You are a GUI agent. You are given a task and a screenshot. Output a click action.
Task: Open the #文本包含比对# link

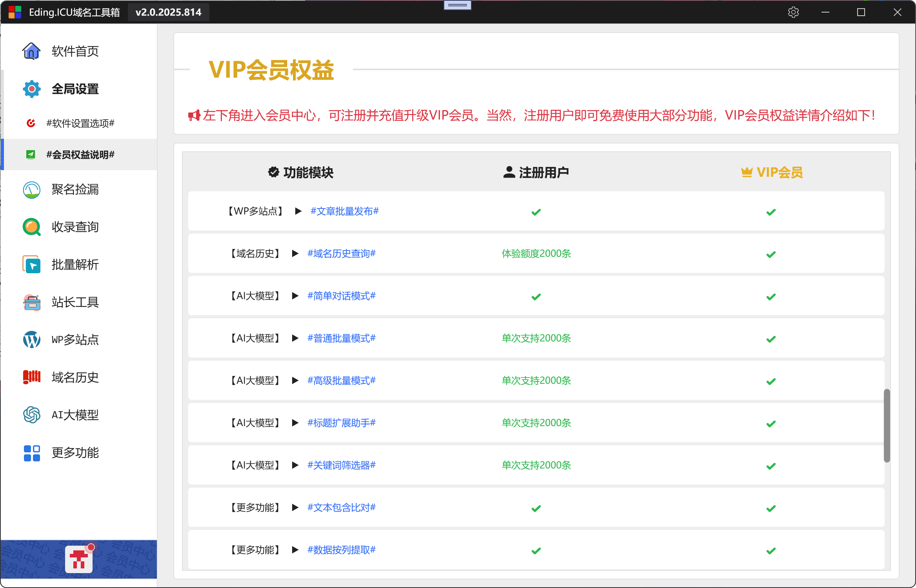(342, 508)
